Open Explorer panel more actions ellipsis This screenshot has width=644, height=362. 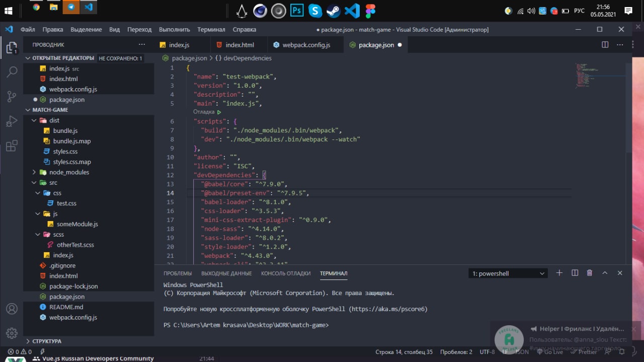pos(142,44)
